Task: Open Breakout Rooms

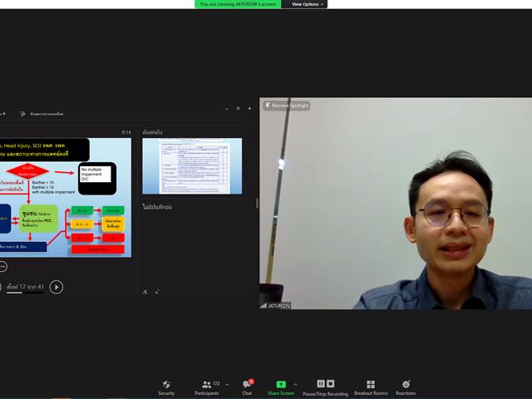Action: tap(371, 387)
